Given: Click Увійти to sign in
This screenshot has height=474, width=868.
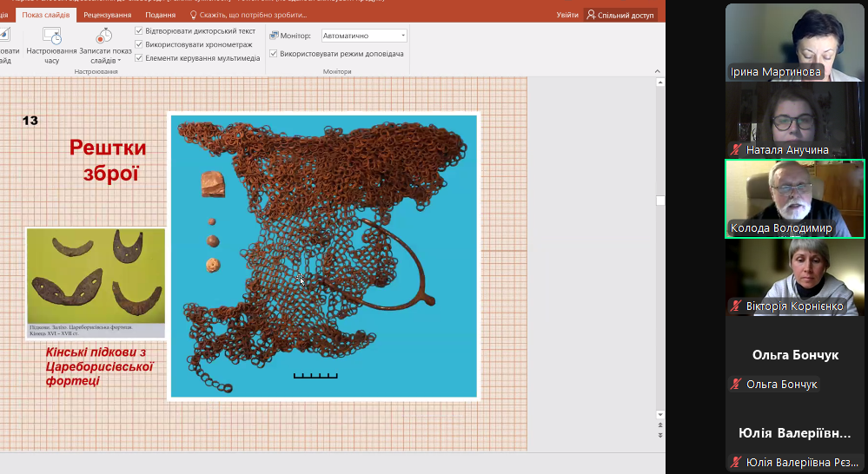Looking at the screenshot, I should [567, 15].
